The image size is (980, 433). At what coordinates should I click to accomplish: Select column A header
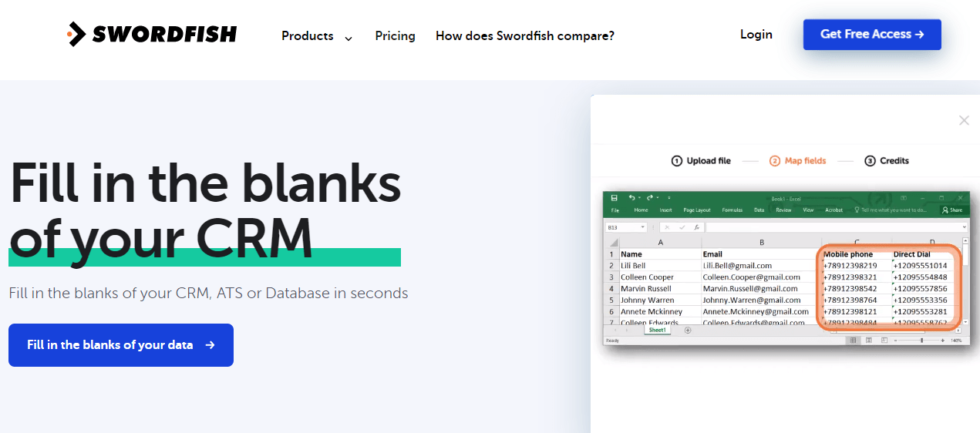[x=659, y=242]
